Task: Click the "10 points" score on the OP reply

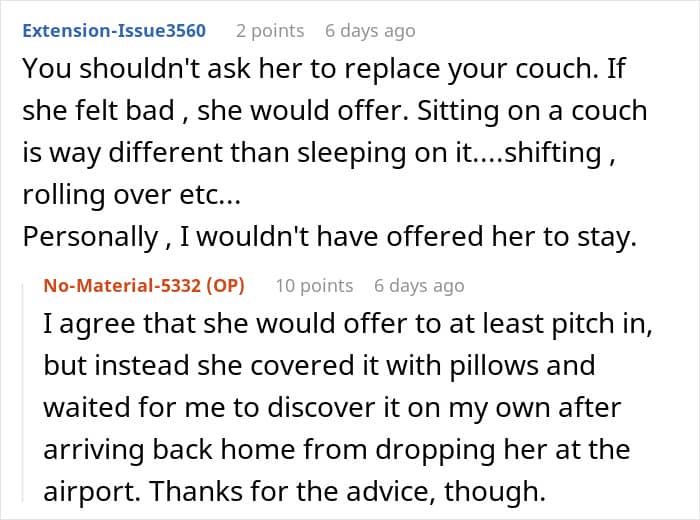Action: click(x=314, y=285)
